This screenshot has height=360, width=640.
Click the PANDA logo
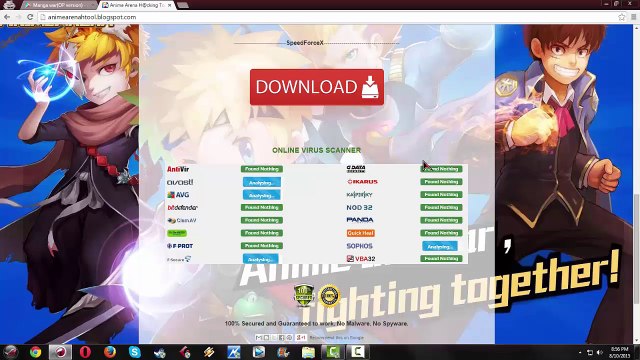tap(360, 220)
